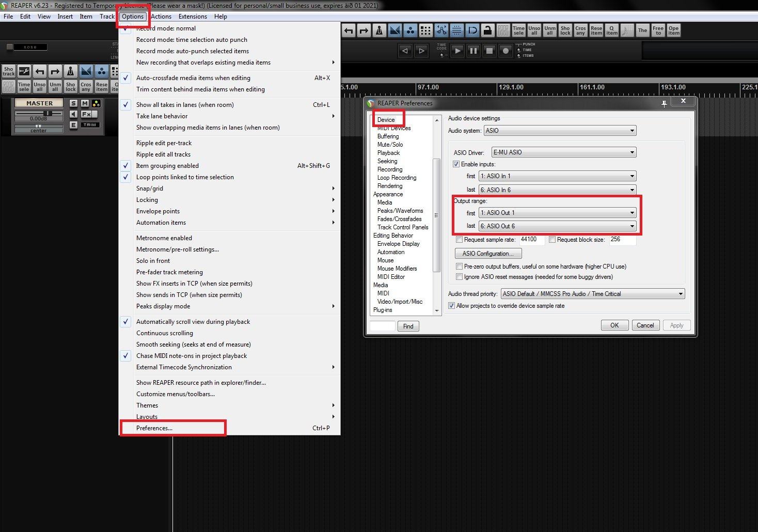
Task: Click the Record button in transport
Action: (x=506, y=51)
